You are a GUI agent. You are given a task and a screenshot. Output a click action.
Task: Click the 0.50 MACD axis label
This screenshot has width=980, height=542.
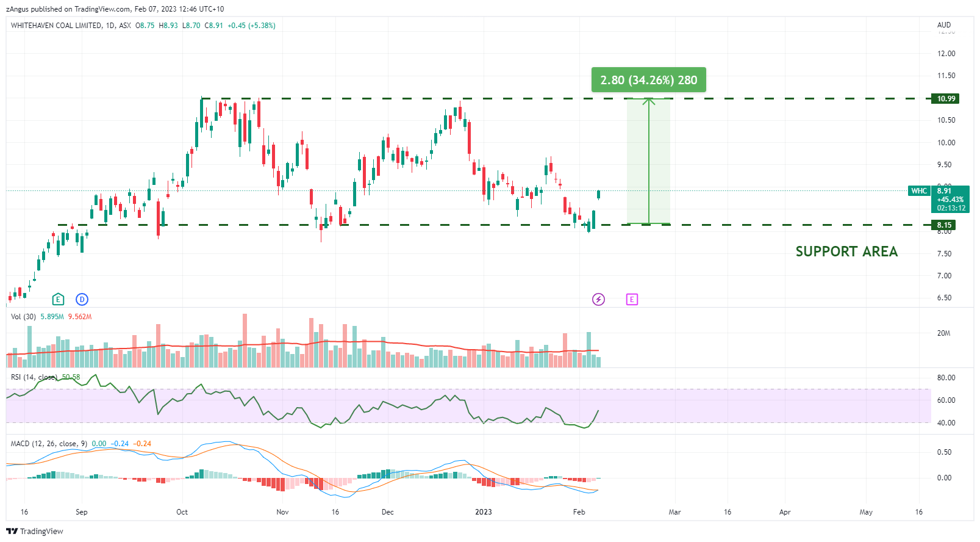click(x=945, y=452)
